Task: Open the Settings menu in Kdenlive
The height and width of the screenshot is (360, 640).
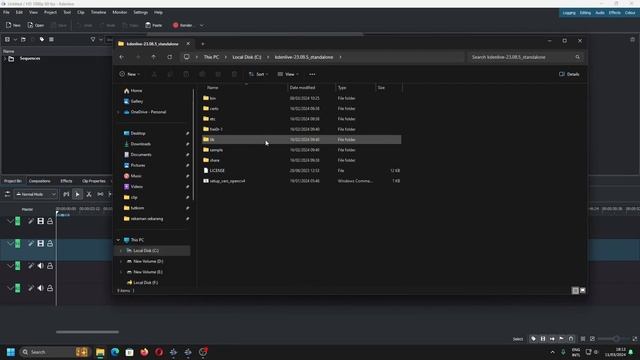Action: (140, 13)
